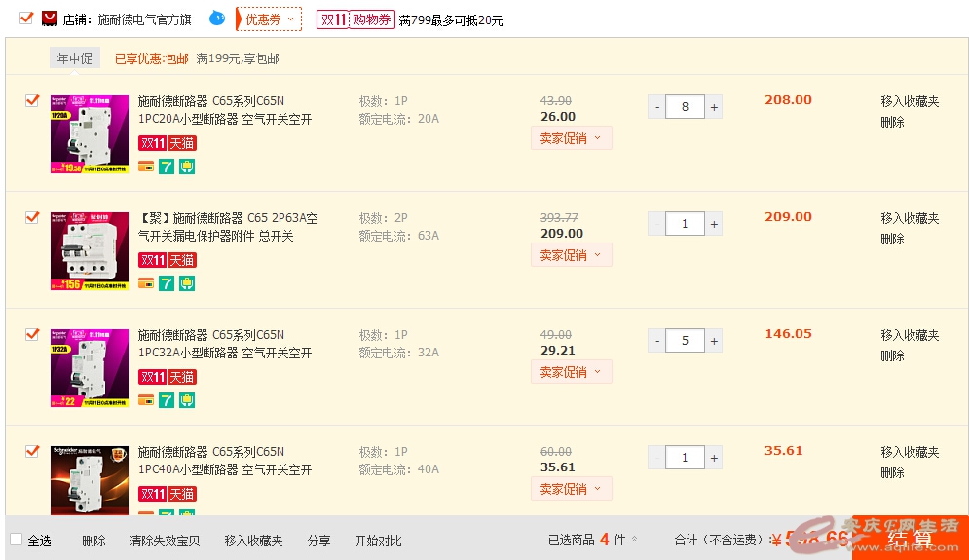Click 开始对比 in bottom bar
Image resolution: width=969 pixels, height=560 pixels.
378,541
